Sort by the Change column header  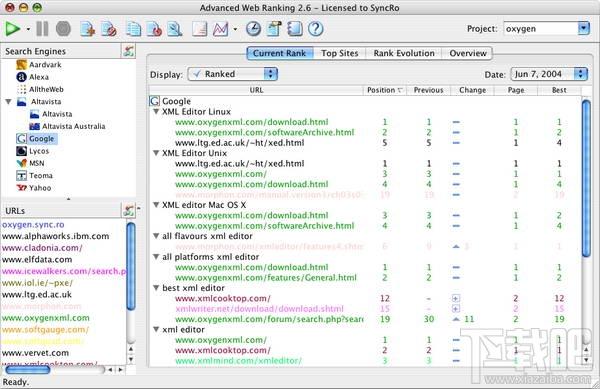tap(473, 90)
